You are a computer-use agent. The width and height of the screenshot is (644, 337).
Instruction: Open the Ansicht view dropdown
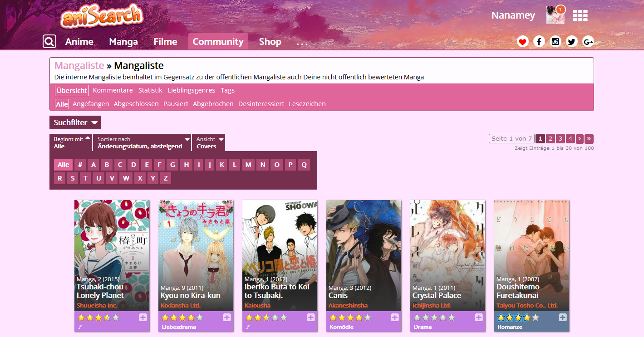pyautogui.click(x=208, y=142)
